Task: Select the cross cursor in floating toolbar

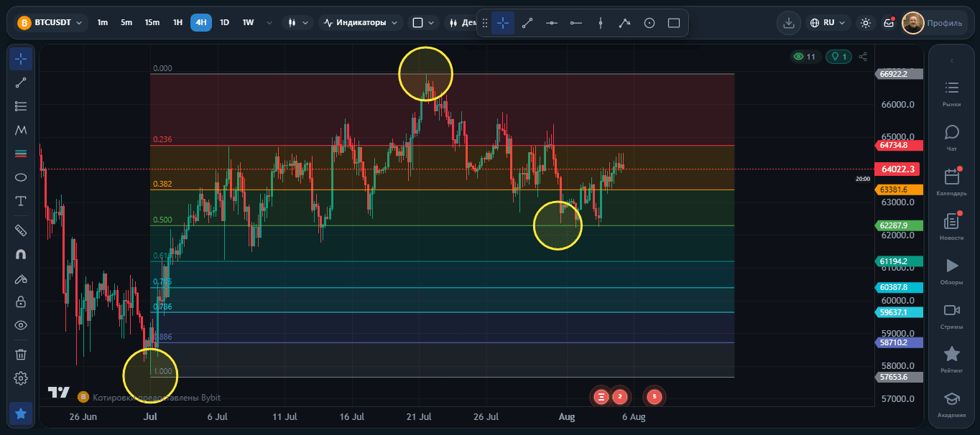Action: click(503, 23)
